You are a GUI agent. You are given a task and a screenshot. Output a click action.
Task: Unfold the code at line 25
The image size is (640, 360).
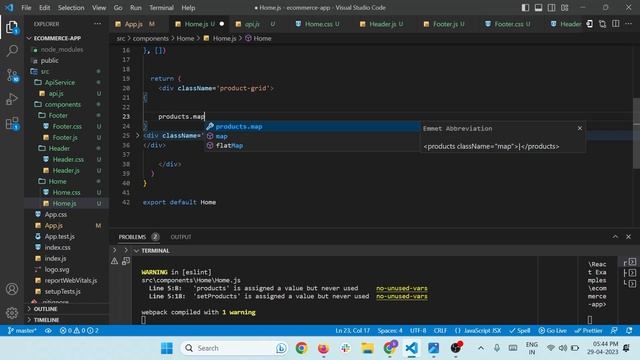point(138,135)
